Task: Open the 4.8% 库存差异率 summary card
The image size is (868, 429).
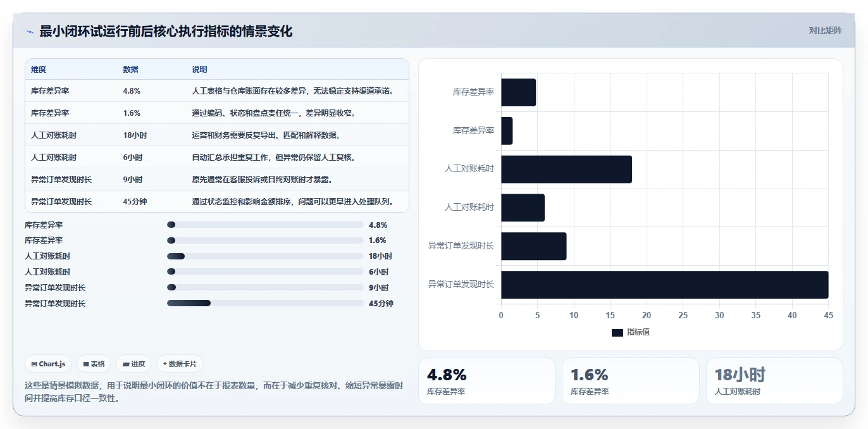Action: (x=486, y=381)
